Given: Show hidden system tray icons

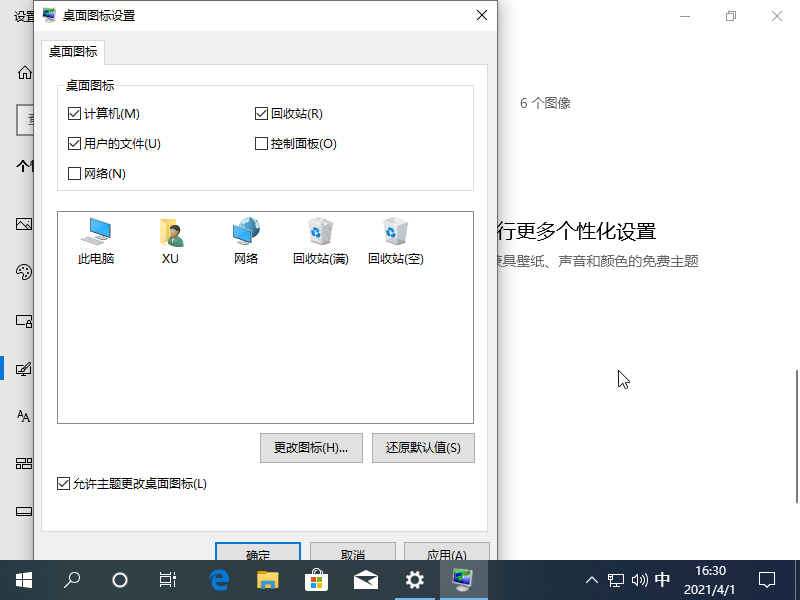Looking at the screenshot, I should pos(591,580).
